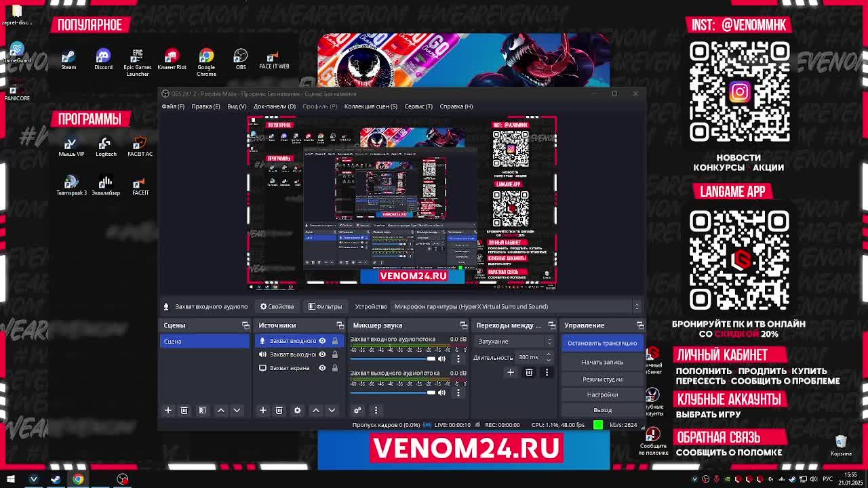This screenshot has height=488, width=868.
Task: Select the OBS desktop shortcut
Action: [241, 59]
